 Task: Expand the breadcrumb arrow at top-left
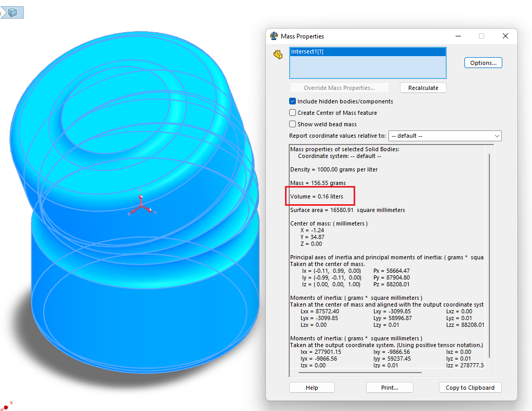[x=3, y=12]
